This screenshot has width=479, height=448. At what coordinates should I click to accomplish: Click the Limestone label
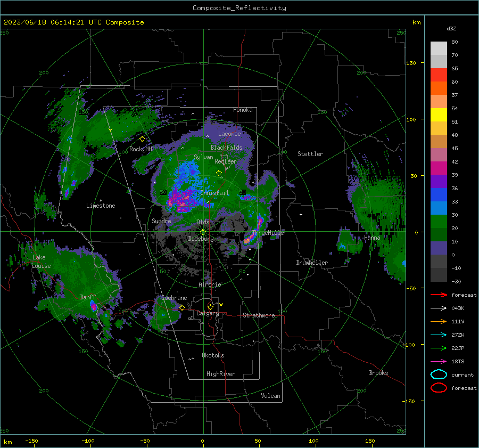click(x=101, y=206)
